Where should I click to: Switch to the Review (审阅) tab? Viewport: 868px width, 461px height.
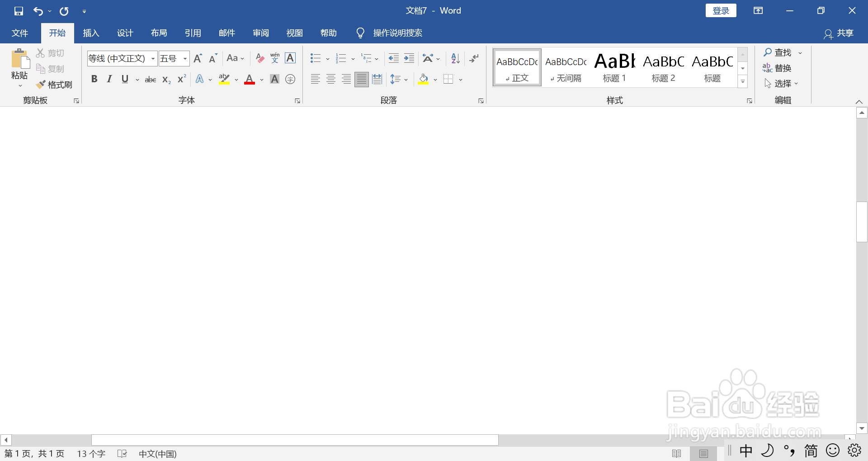(x=260, y=33)
